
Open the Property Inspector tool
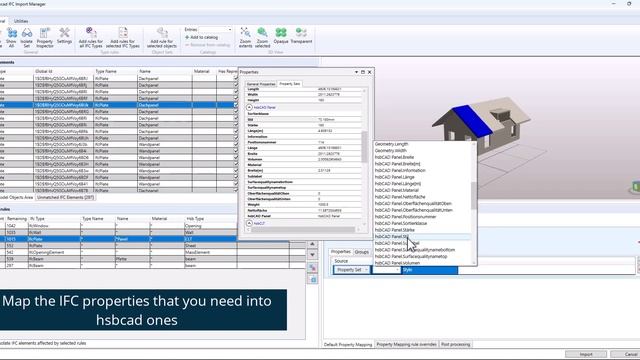click(x=44, y=37)
